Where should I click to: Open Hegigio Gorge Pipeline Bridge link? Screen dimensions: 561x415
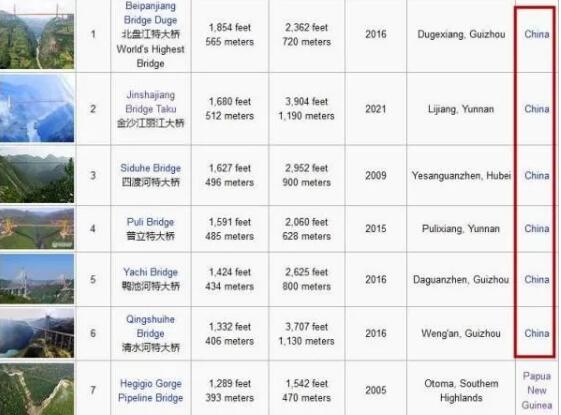tap(150, 390)
